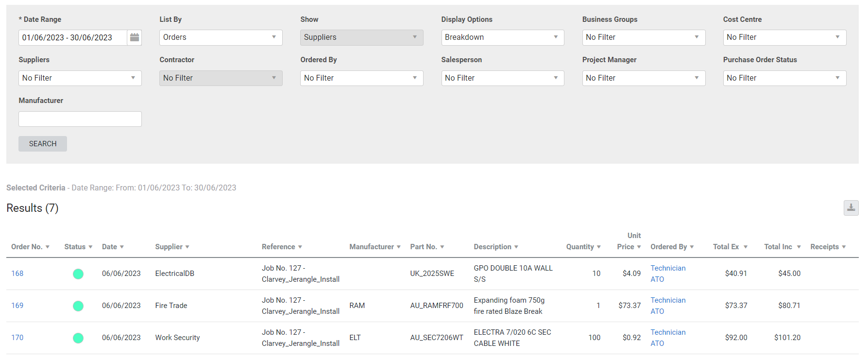
Task: Click into the Manufacturer text field
Action: click(x=80, y=119)
